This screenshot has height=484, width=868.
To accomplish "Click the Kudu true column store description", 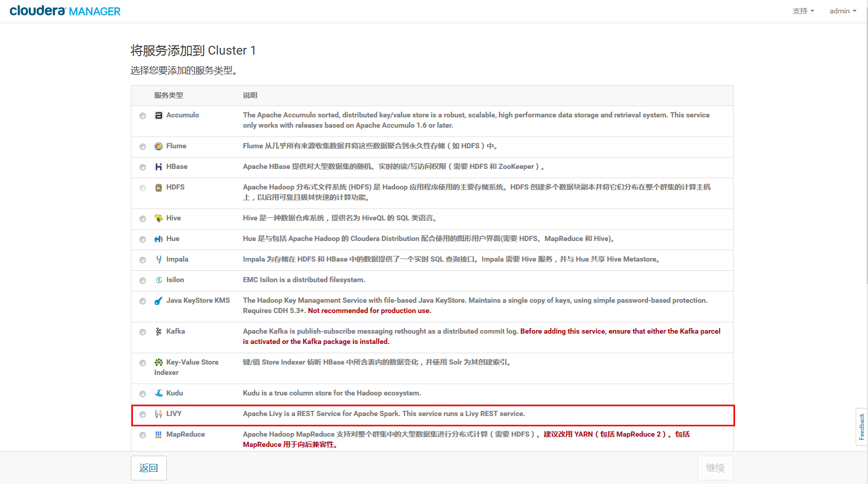I will 332,393.
